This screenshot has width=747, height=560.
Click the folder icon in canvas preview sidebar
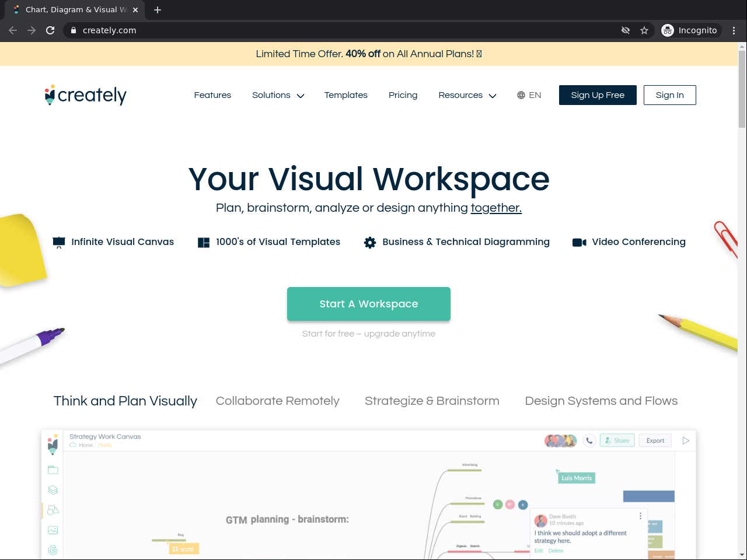(x=53, y=470)
